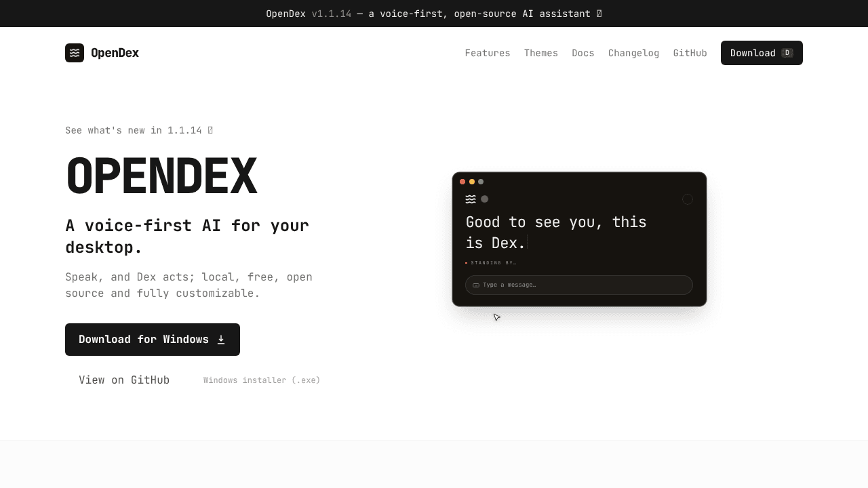
Task: Click the gray status circle beside demo wave logo
Action: point(484,199)
